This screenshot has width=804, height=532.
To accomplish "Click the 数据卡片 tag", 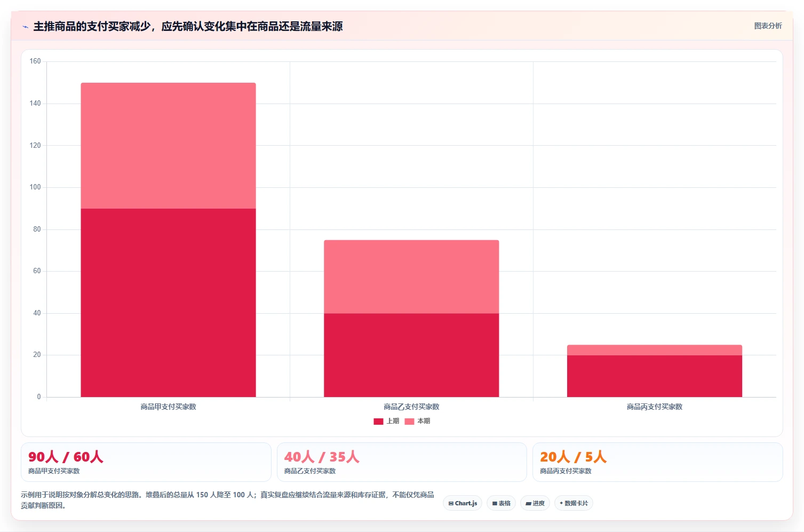I will 574,503.
